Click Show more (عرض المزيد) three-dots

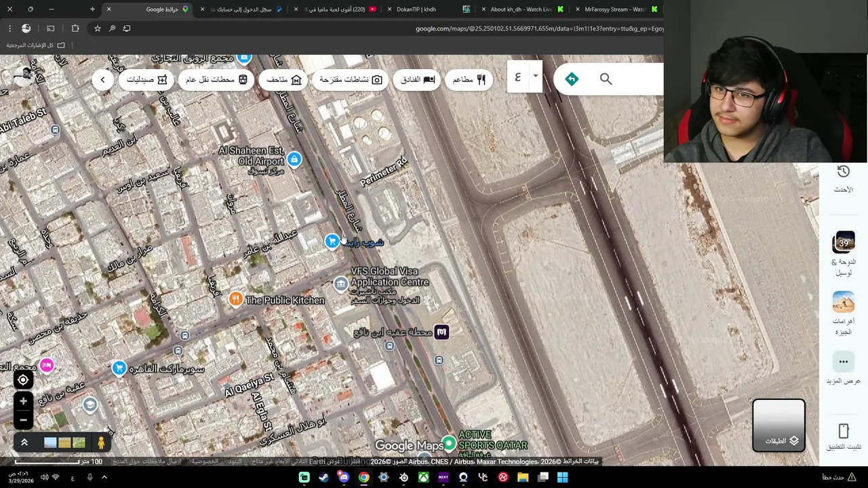coord(844,362)
